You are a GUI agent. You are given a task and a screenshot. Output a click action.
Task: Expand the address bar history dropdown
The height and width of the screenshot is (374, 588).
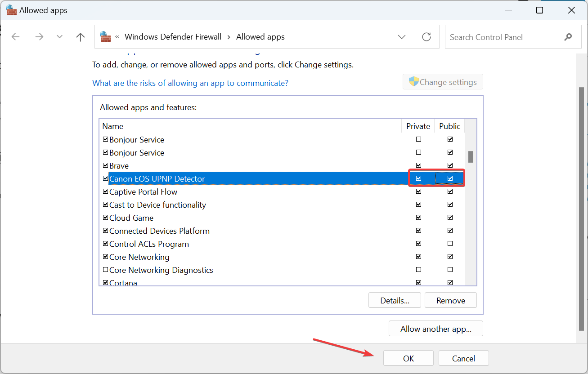[x=402, y=37]
